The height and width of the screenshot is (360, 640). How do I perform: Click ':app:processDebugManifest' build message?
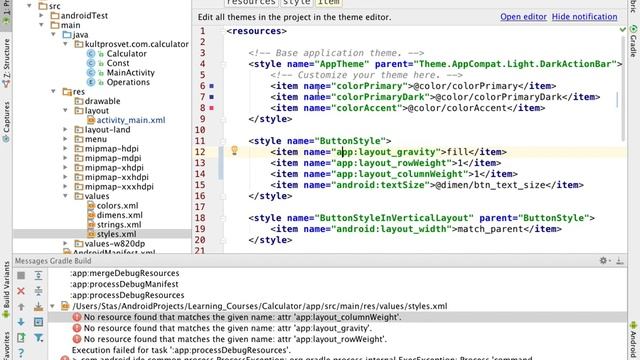coord(124,284)
